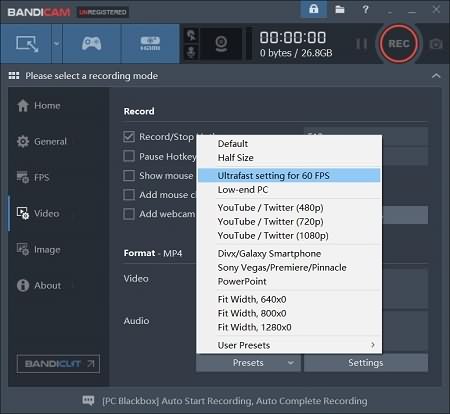Toggle webcam overlay icon

pyautogui.click(x=221, y=44)
